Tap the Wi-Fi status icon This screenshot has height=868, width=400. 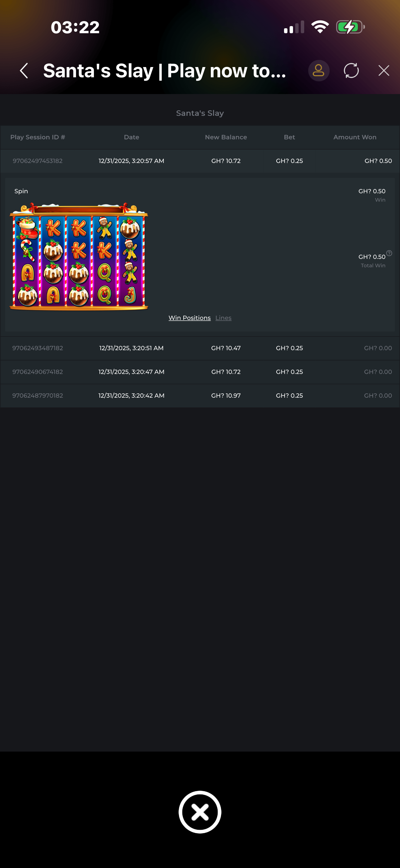click(x=320, y=27)
